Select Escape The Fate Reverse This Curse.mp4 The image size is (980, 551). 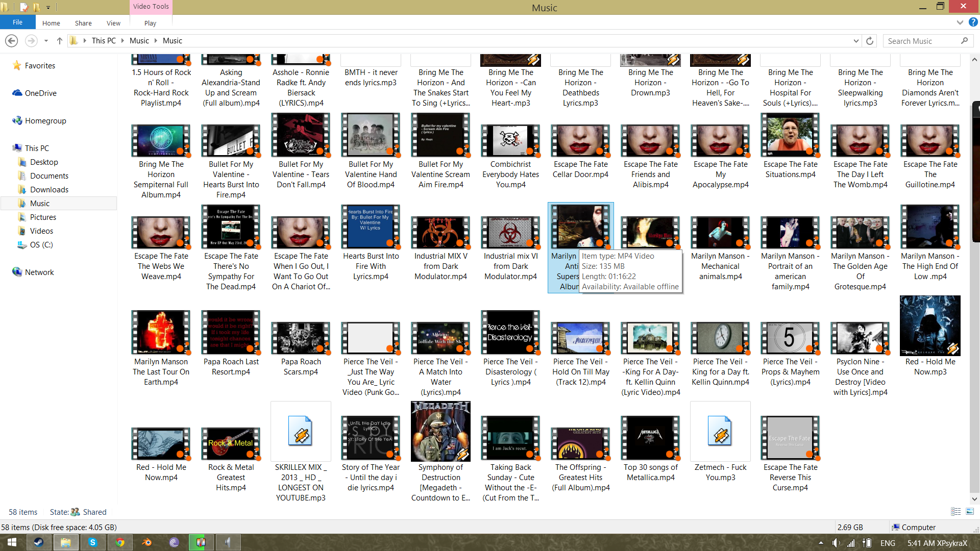(791, 455)
